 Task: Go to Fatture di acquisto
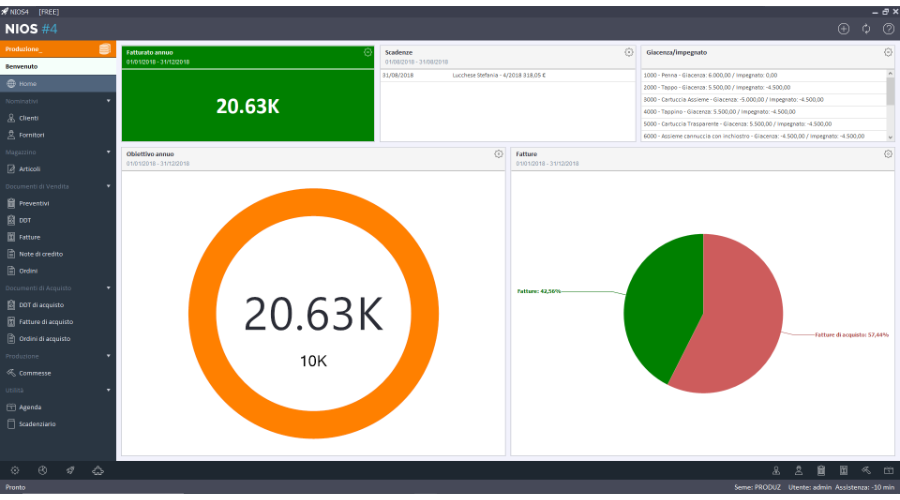pyautogui.click(x=45, y=322)
